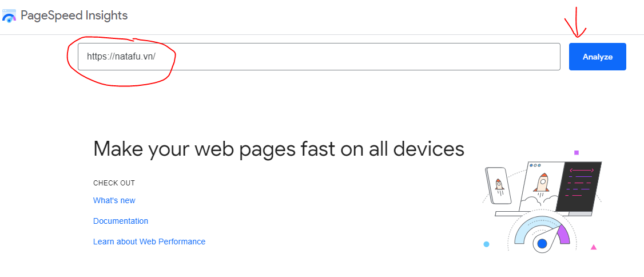644x277 pixels.
Task: Click the CHECK OUT label
Action: pyautogui.click(x=114, y=183)
